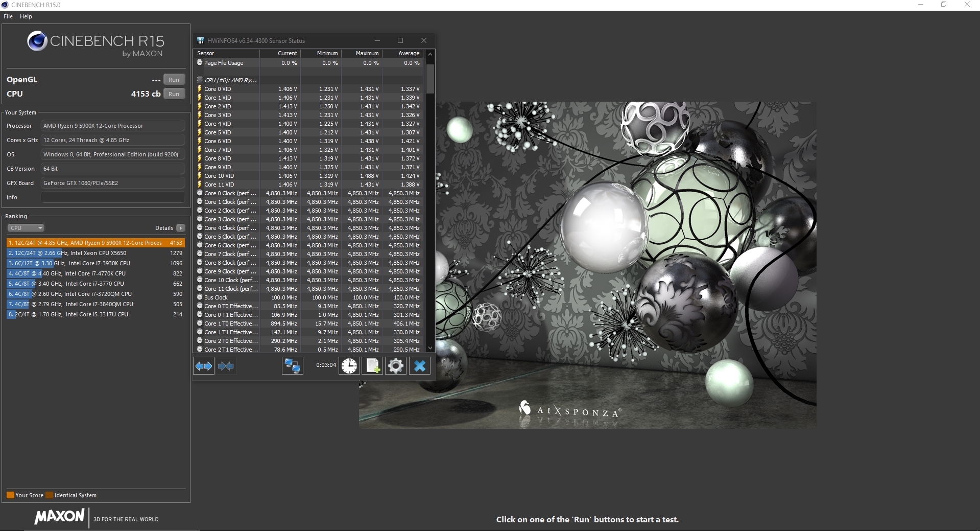Screen dimensions: 980x531
Task: Select the Core 1 T0 Effective... sensor row
Action: pos(308,324)
